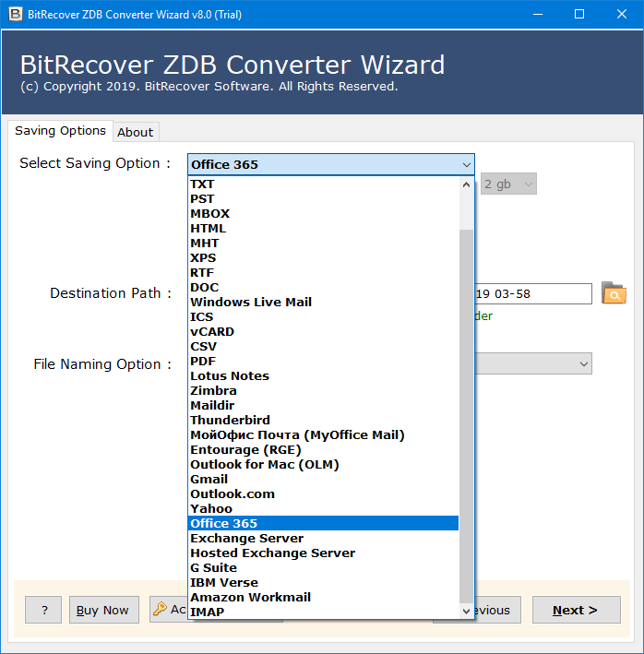Select PST in the saving options list
Image resolution: width=644 pixels, height=654 pixels.
(323, 199)
